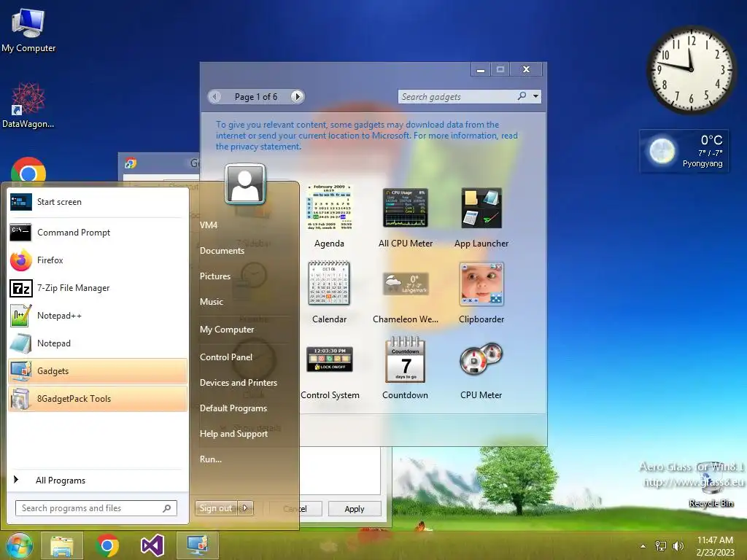This screenshot has width=747, height=560.
Task: Open the Agenda gadget
Action: 329,217
